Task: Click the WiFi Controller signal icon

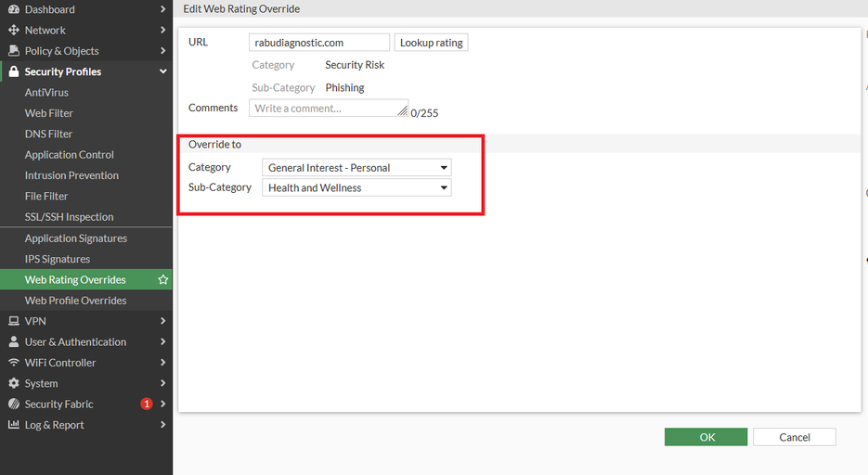Action: coord(14,362)
